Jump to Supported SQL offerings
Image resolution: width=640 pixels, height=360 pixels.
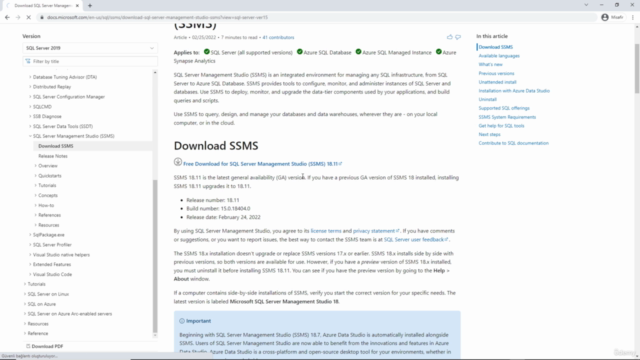(x=504, y=108)
